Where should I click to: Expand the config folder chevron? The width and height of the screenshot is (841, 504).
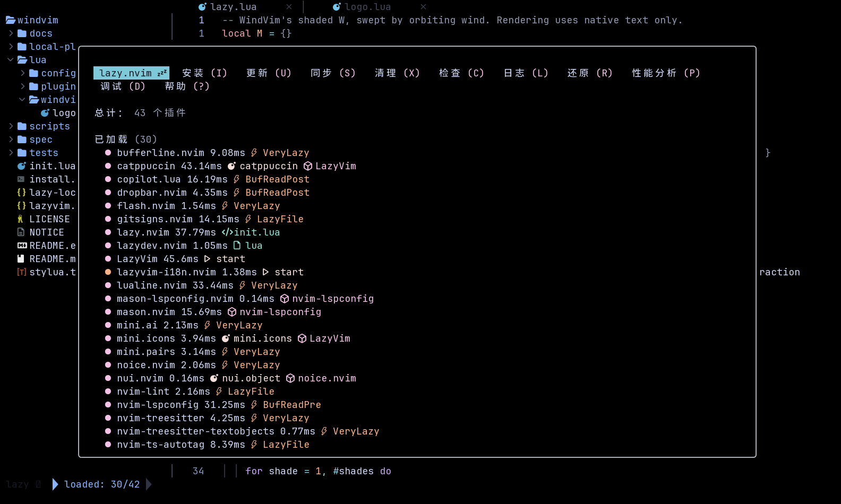tap(23, 73)
